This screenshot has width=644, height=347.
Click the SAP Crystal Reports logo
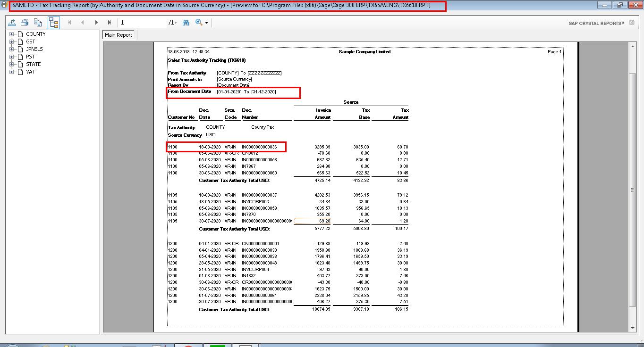pyautogui.click(x=596, y=23)
